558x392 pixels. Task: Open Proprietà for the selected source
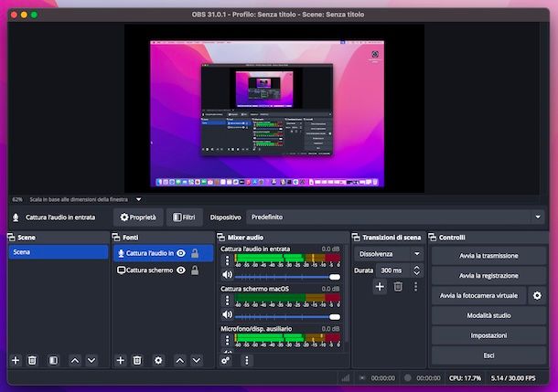click(138, 217)
